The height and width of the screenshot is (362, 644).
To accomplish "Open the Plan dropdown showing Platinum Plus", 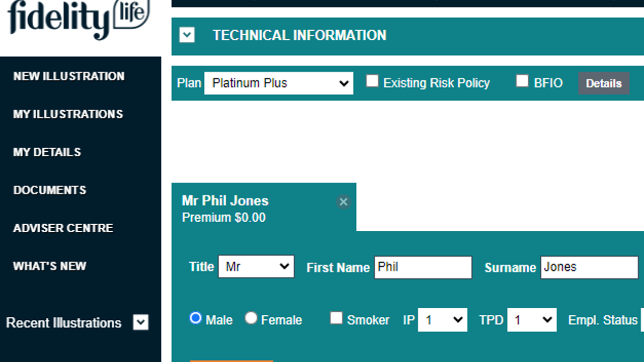I will click(x=279, y=83).
